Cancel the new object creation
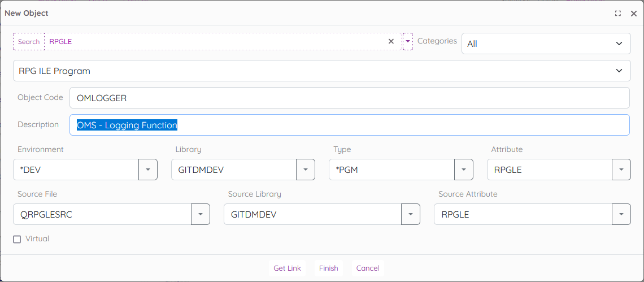644x282 pixels. (x=368, y=268)
